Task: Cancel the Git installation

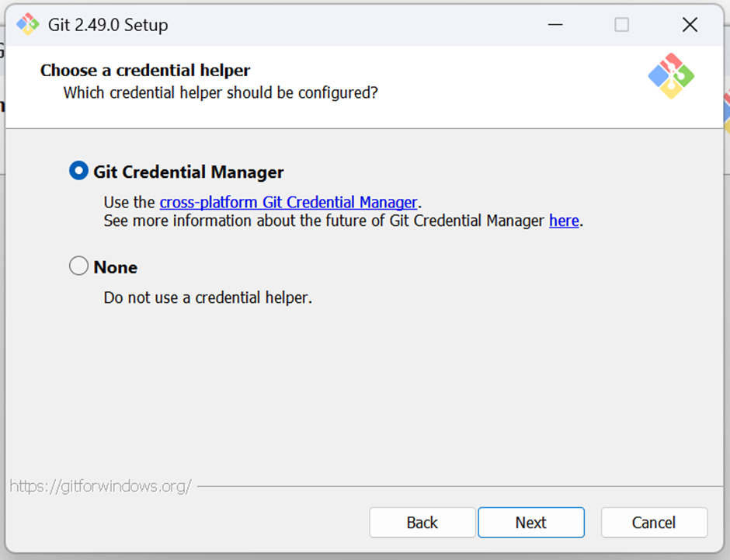Action: (x=654, y=522)
